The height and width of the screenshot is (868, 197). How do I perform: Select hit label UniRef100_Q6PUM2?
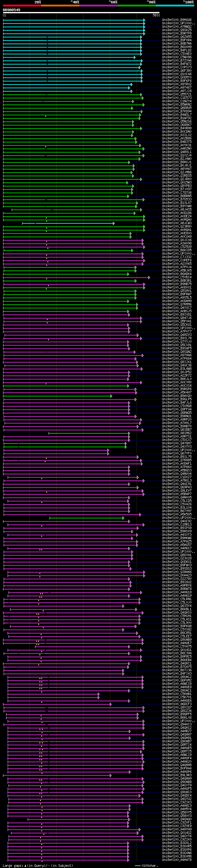tap(177, 680)
